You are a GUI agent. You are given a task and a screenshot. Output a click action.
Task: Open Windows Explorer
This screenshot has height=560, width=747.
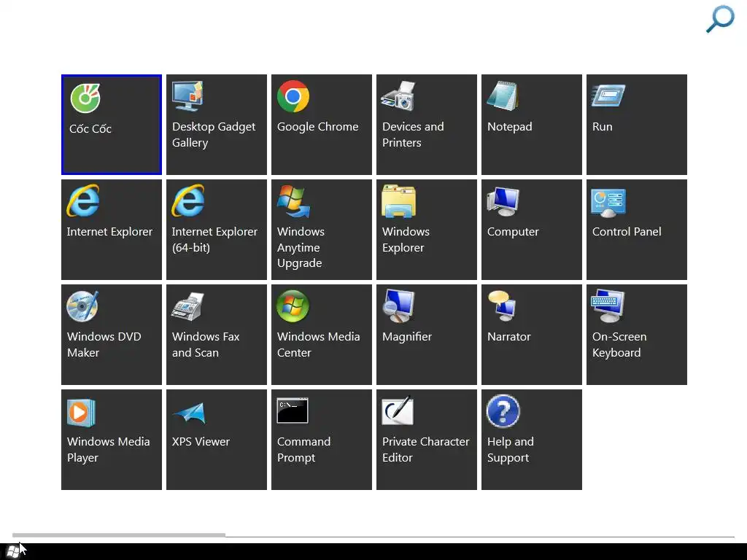pos(427,230)
